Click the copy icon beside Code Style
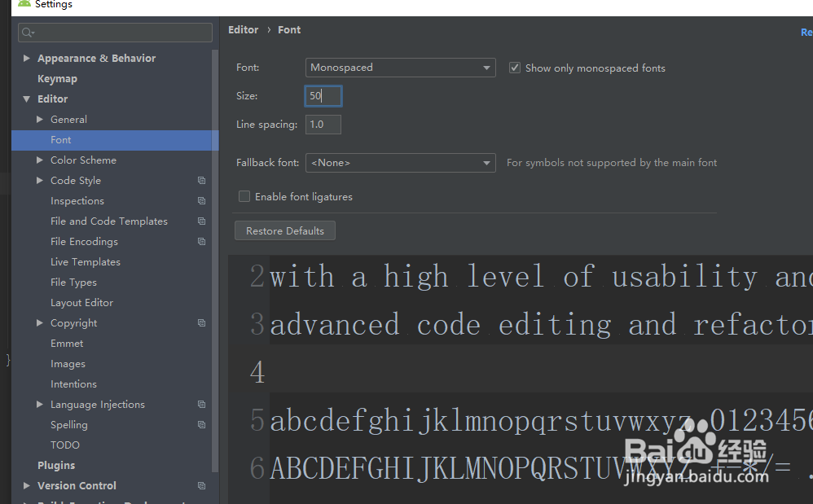 click(202, 180)
